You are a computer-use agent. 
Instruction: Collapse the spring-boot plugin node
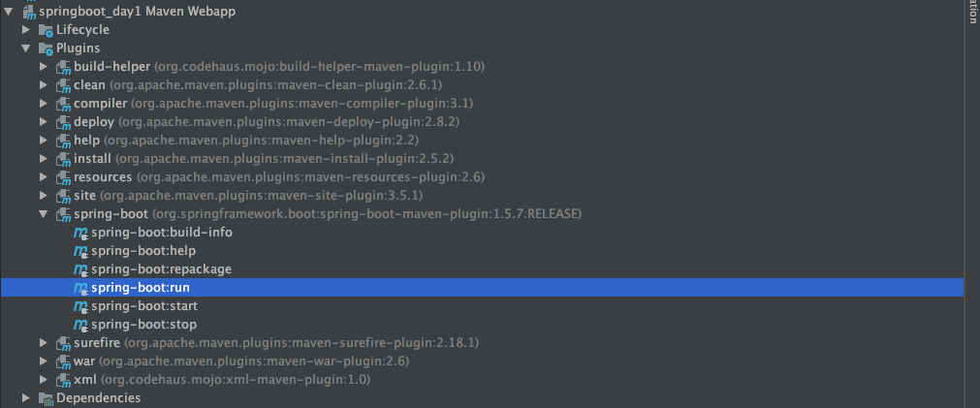pyautogui.click(x=43, y=214)
